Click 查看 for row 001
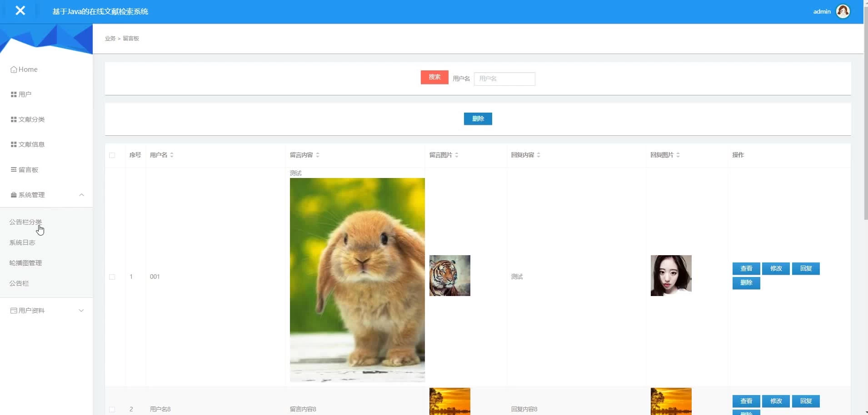The image size is (868, 415). click(746, 269)
